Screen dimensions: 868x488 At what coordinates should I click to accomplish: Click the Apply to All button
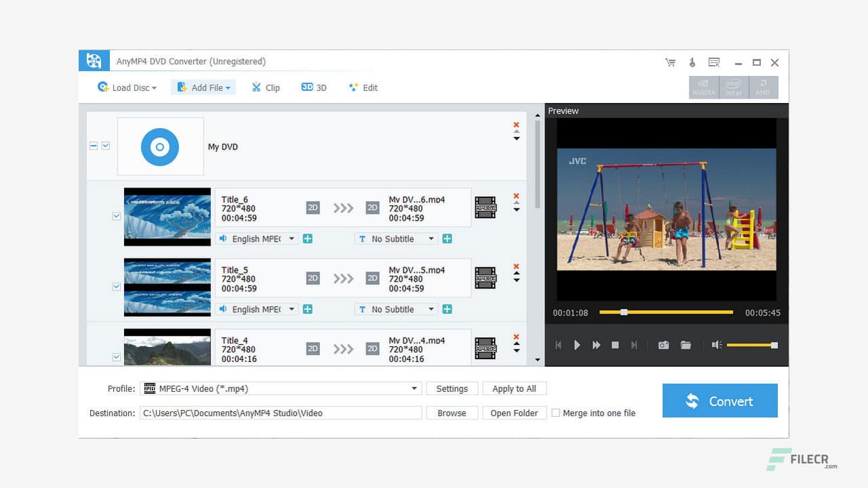pyautogui.click(x=514, y=388)
